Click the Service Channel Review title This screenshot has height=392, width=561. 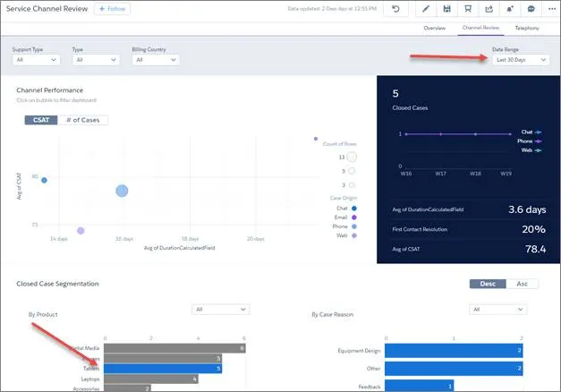click(x=47, y=9)
